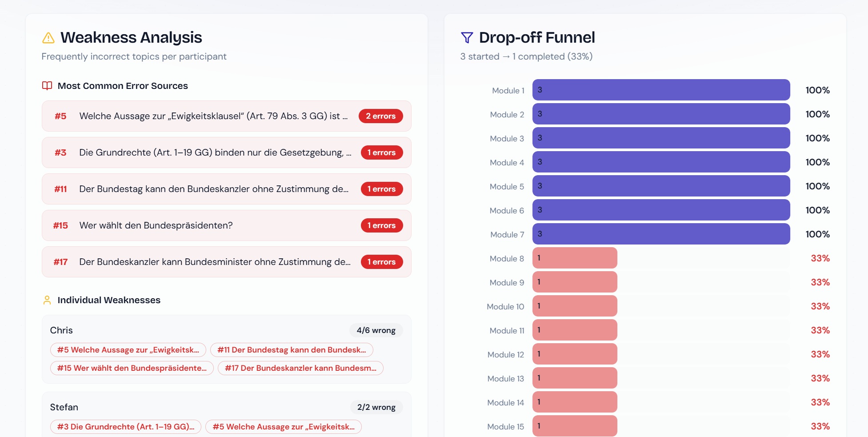868x437 pixels.
Task: Click the book icon beside Most Common Error Sources
Action: 47,86
